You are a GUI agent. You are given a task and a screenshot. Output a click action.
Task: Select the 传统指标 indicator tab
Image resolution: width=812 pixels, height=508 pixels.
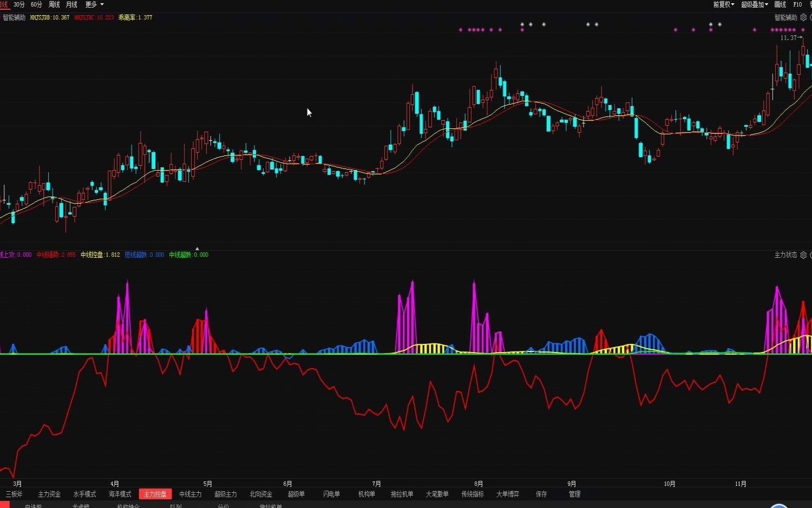(x=473, y=494)
